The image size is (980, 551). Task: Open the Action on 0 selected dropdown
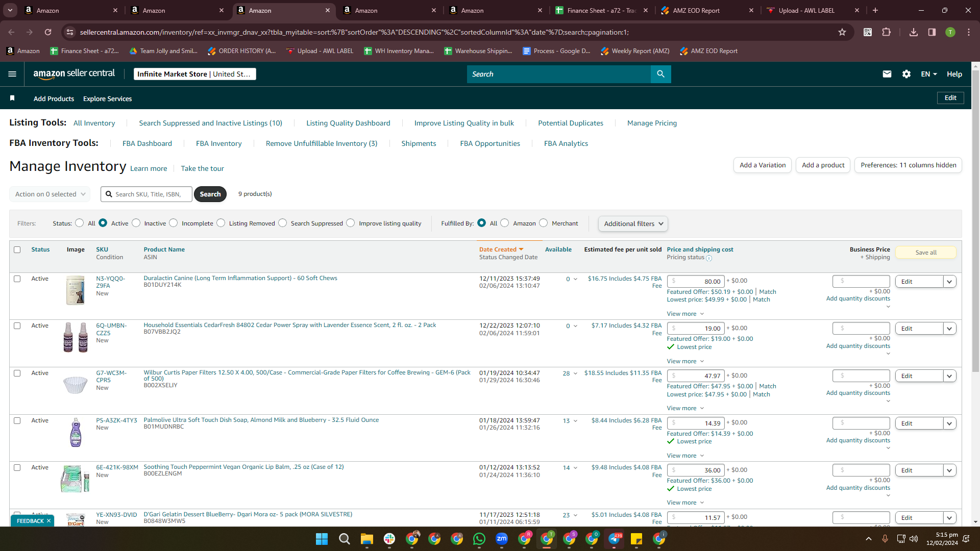click(50, 194)
